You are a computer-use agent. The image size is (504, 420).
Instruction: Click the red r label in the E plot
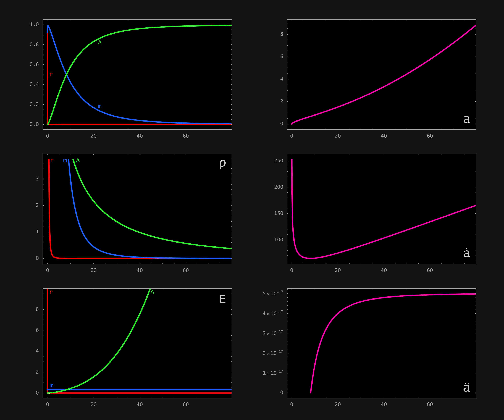coord(51,292)
